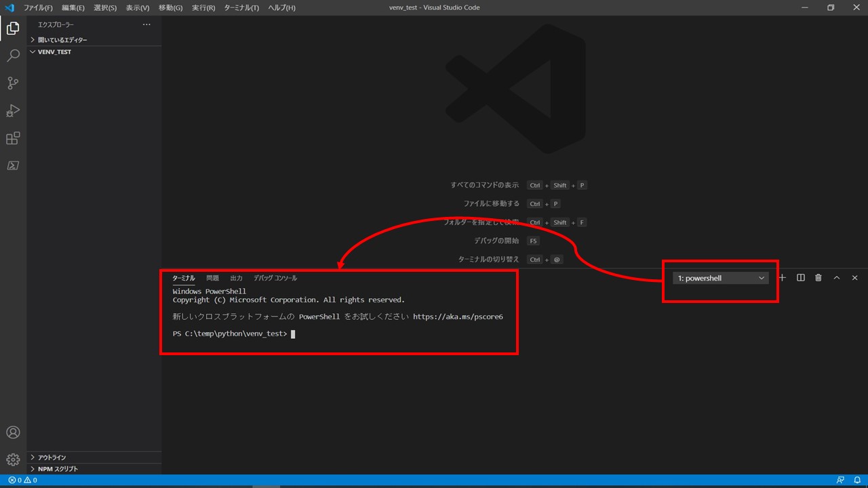Screen dimensions: 868x488
Task: Kill the terminal with trash icon
Action: tap(818, 277)
